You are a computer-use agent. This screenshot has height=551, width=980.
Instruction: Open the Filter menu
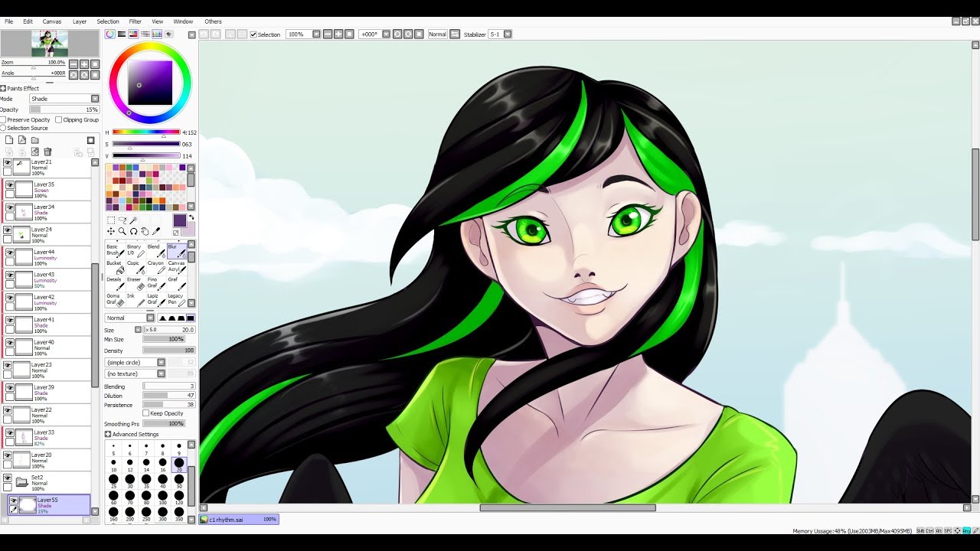tap(136, 21)
